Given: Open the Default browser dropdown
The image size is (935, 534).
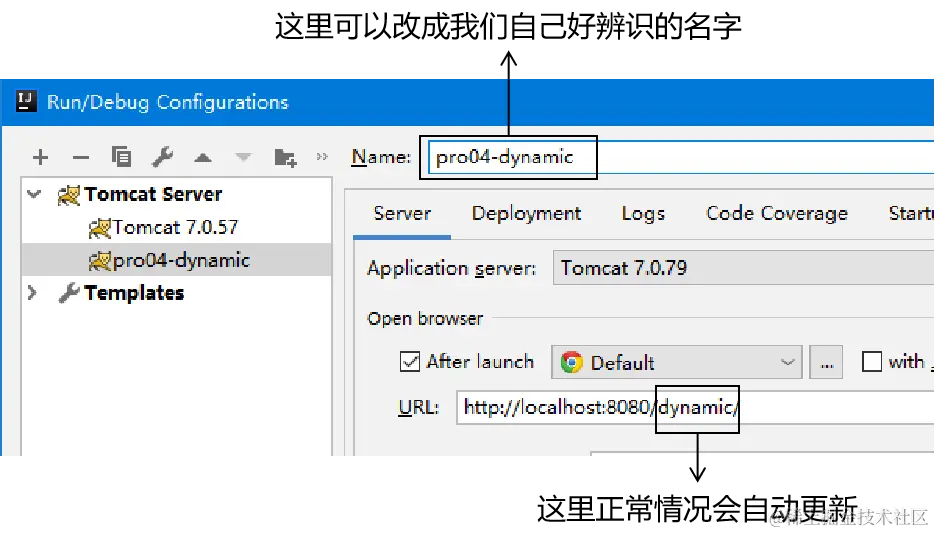Looking at the screenshot, I should 677,362.
